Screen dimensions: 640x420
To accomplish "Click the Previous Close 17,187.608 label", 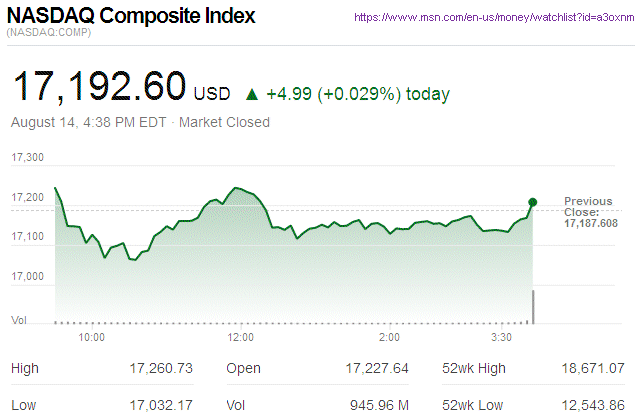I will tap(590, 212).
